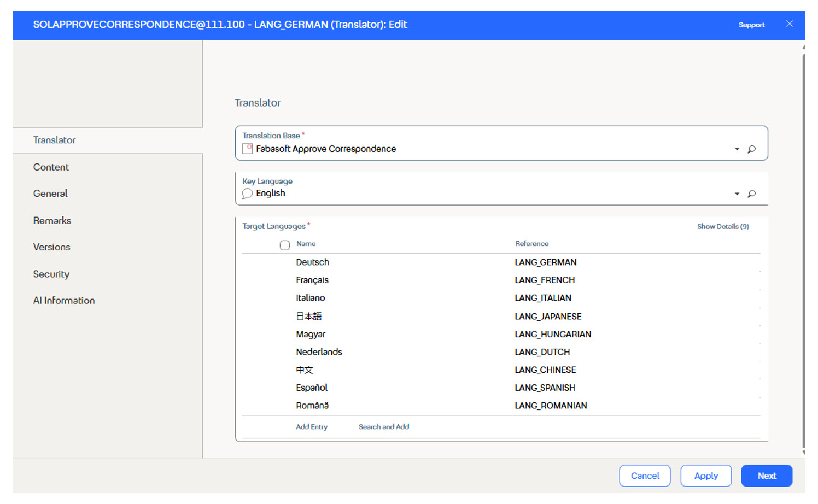Open Key Language lookup magnifier icon

tap(752, 194)
